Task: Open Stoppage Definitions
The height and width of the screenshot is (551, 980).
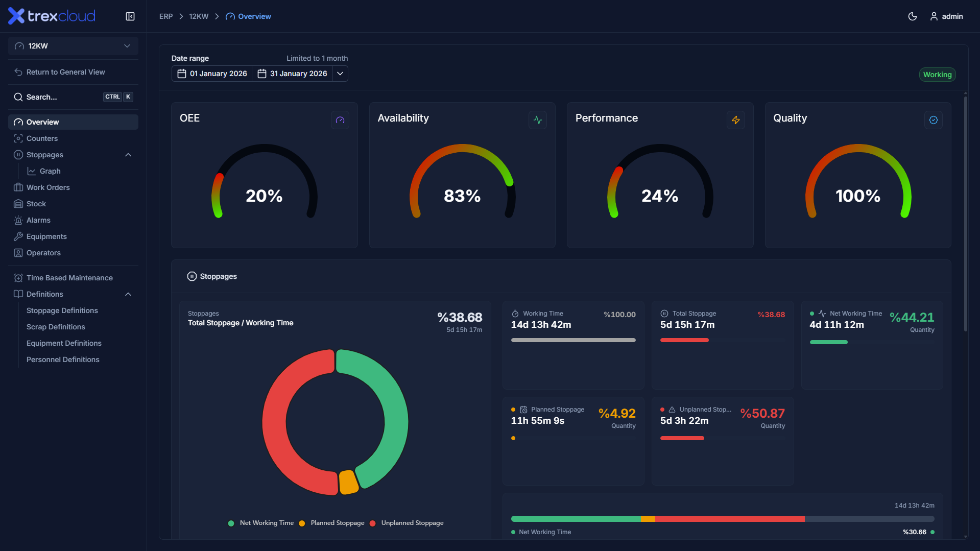Action: click(62, 310)
